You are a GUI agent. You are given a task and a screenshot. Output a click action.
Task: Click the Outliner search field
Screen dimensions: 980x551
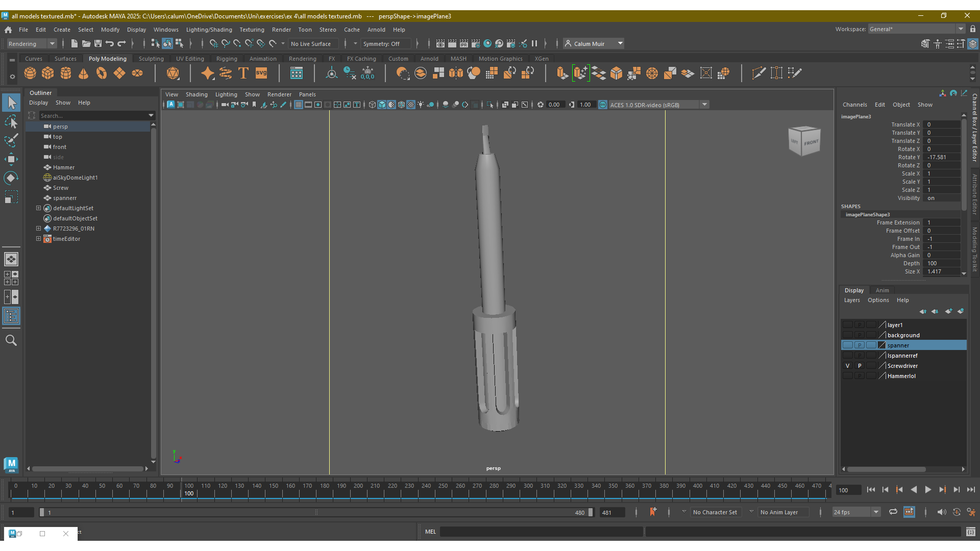[x=92, y=116]
